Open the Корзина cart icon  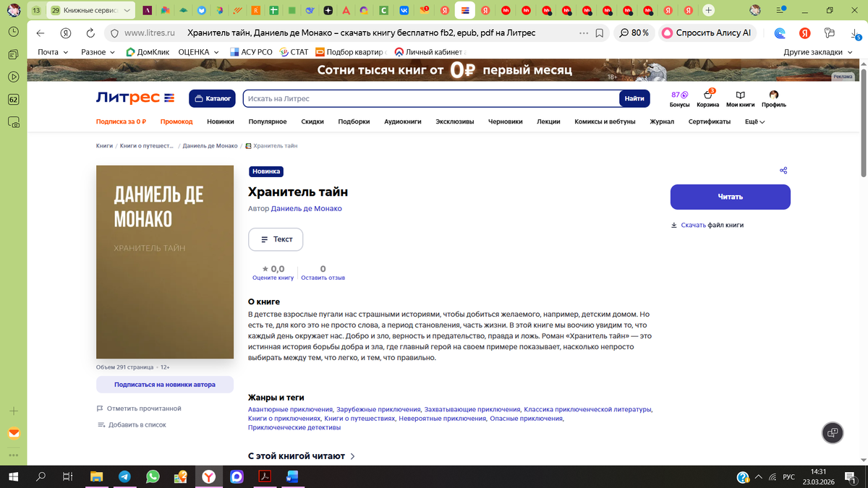click(x=707, y=98)
